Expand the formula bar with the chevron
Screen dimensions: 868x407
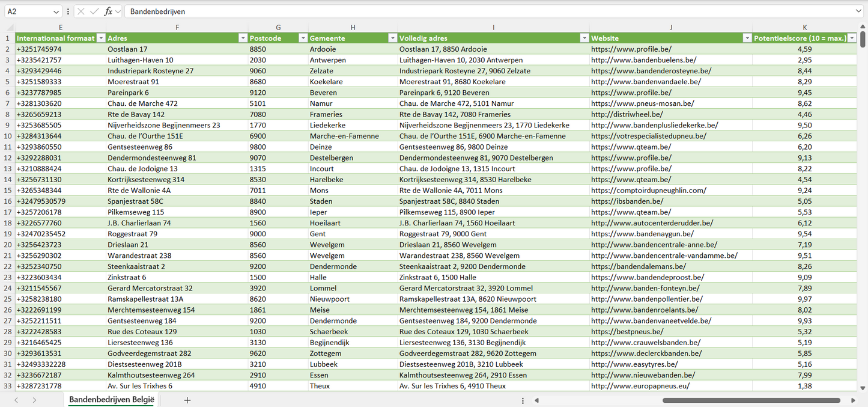(x=858, y=11)
